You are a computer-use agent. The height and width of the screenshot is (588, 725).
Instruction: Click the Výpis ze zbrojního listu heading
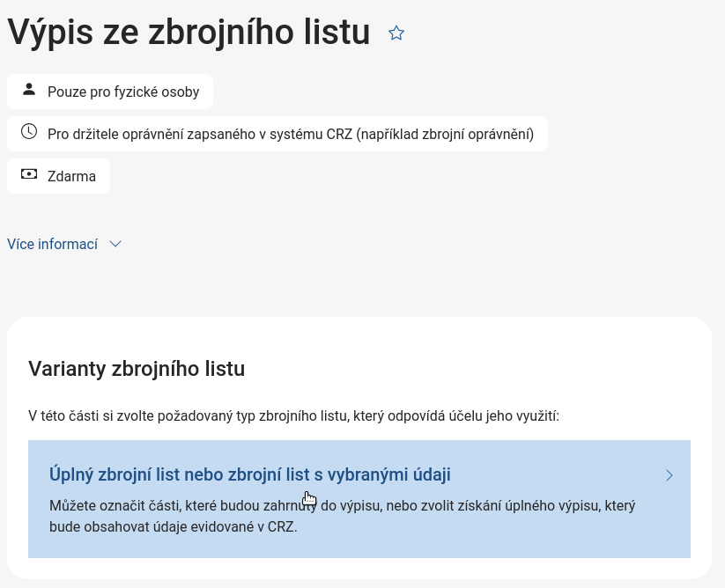pyautogui.click(x=189, y=33)
